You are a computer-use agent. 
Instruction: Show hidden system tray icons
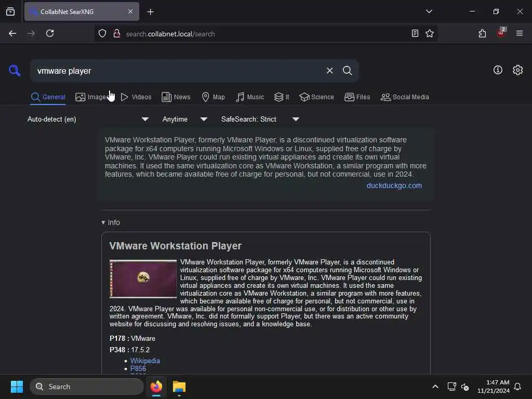[x=435, y=387]
